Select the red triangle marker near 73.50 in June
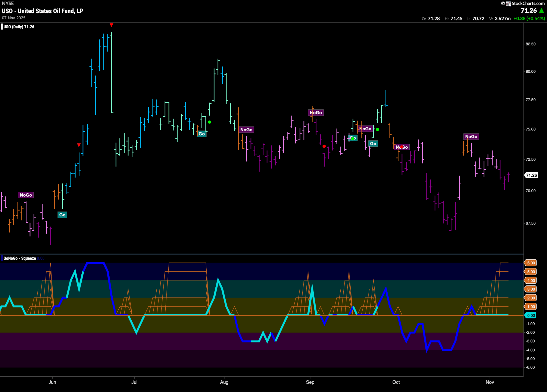Image resolution: width=547 pixels, height=392 pixels. click(x=79, y=145)
